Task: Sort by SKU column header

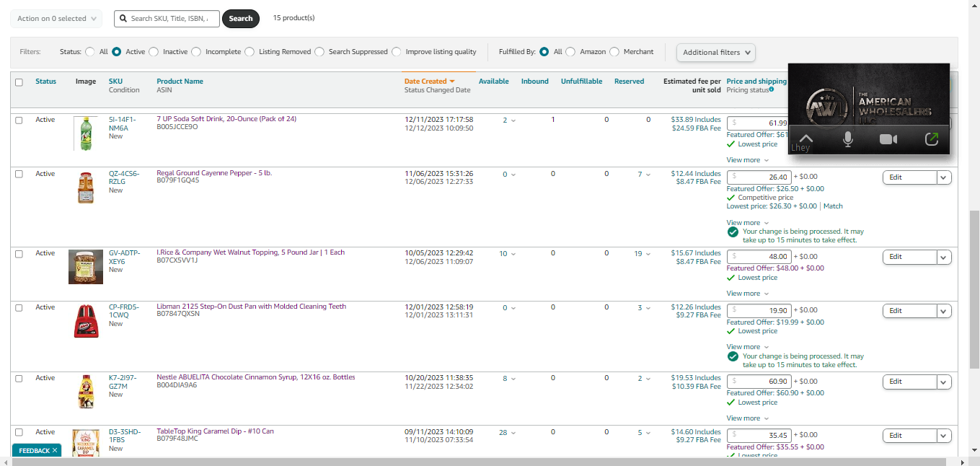Action: tap(115, 82)
